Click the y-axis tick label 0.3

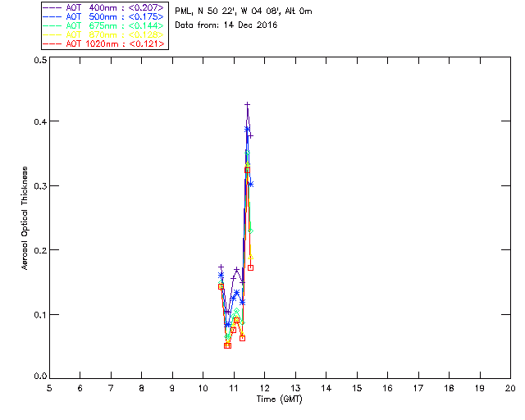tap(40, 186)
